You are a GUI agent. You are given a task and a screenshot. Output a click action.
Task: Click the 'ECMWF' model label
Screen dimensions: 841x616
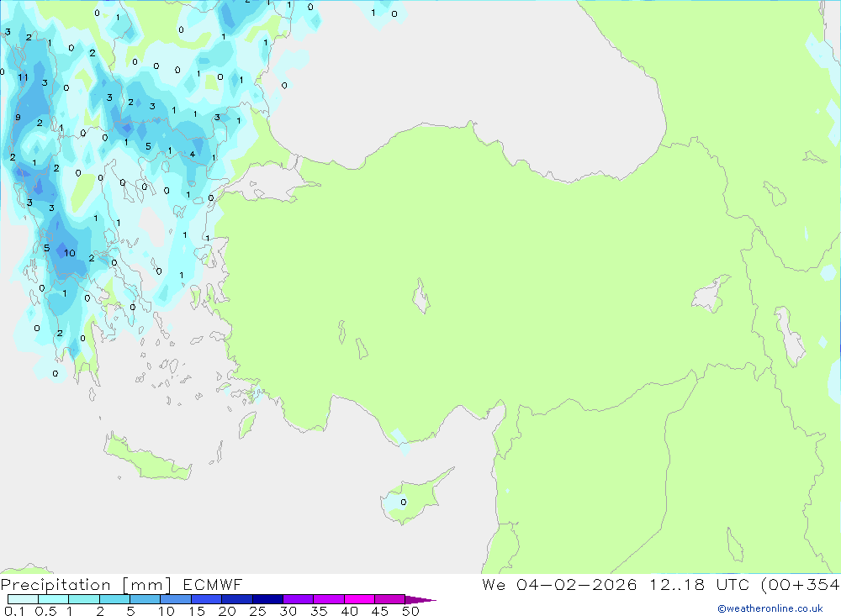pyautogui.click(x=213, y=585)
